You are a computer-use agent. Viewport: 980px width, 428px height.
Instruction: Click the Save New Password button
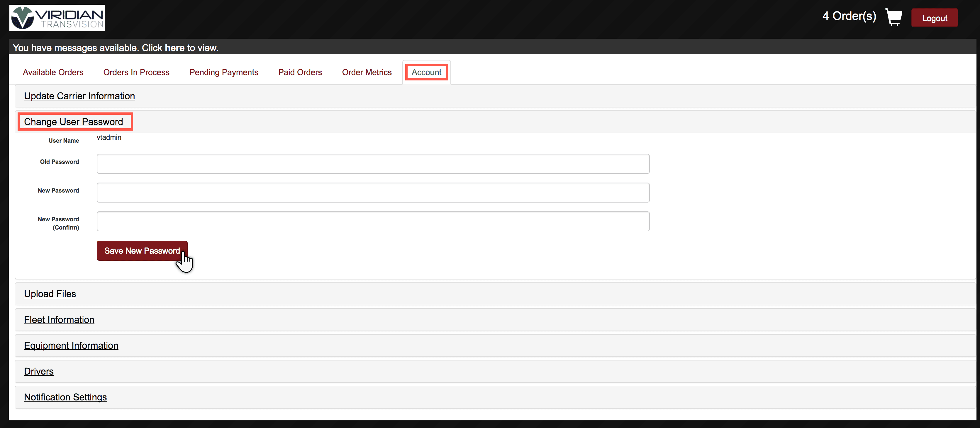[x=142, y=251]
